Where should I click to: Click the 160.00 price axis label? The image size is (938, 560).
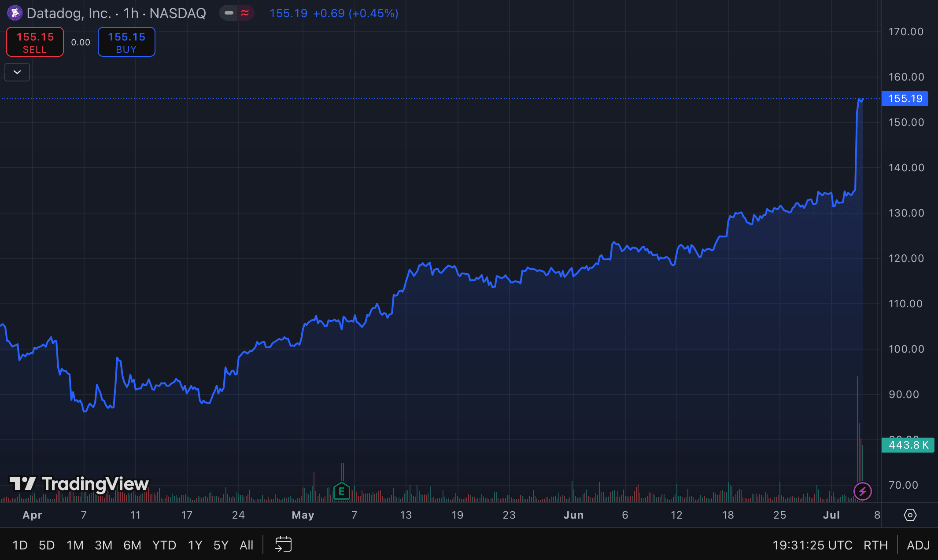pos(906,77)
